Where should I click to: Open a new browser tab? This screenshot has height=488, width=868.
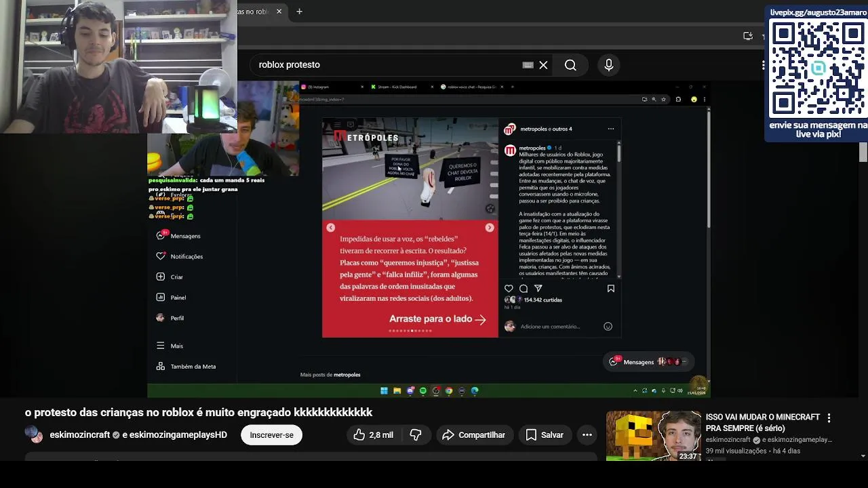coord(299,12)
